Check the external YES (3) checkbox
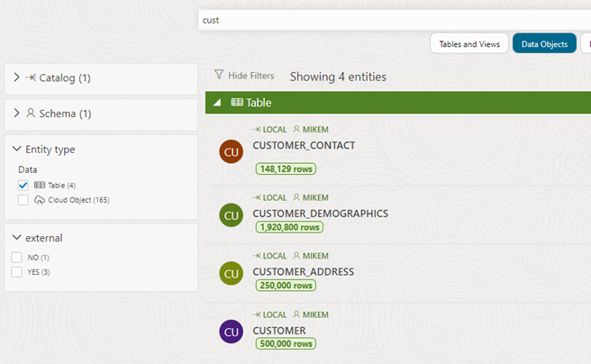The width and height of the screenshot is (591, 364). point(16,272)
